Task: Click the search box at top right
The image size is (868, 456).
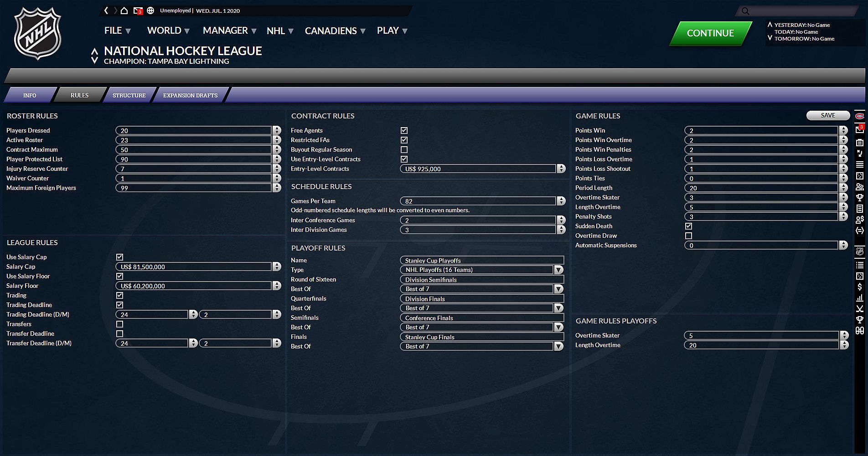Action: (x=797, y=11)
